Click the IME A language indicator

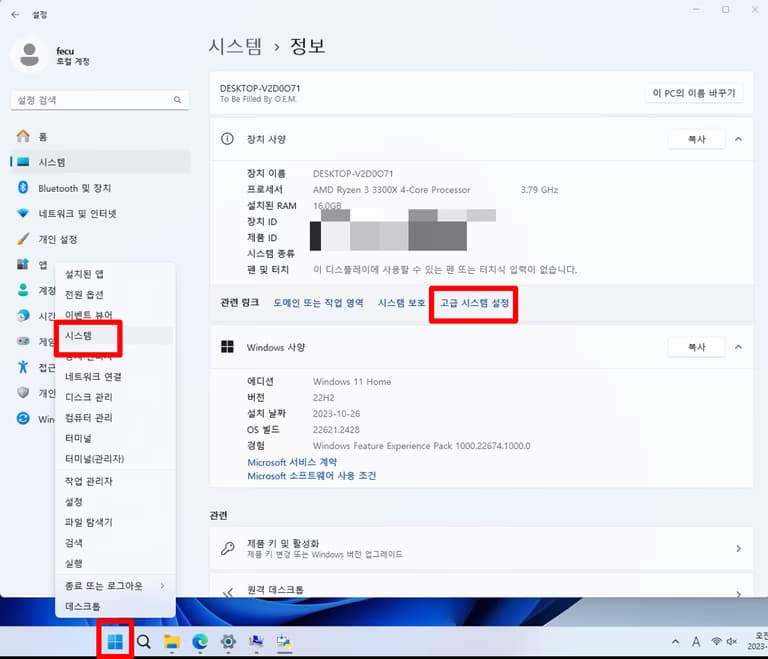point(696,641)
